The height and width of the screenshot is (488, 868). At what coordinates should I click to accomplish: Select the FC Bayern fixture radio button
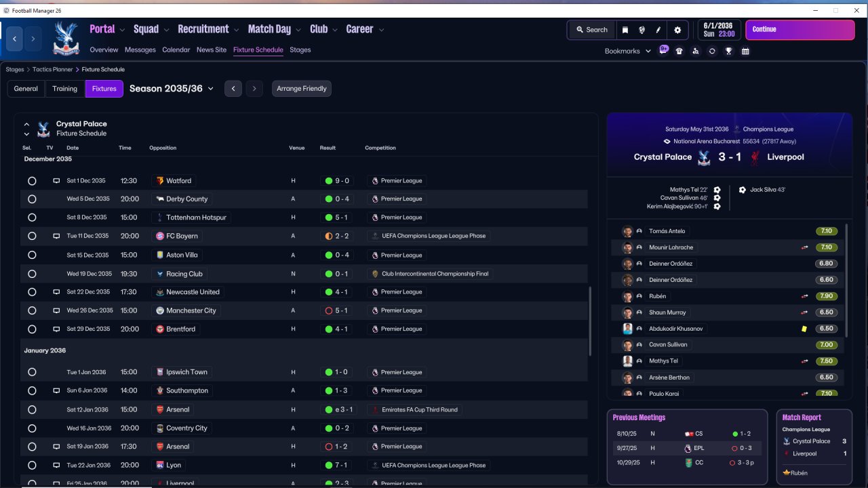point(32,236)
